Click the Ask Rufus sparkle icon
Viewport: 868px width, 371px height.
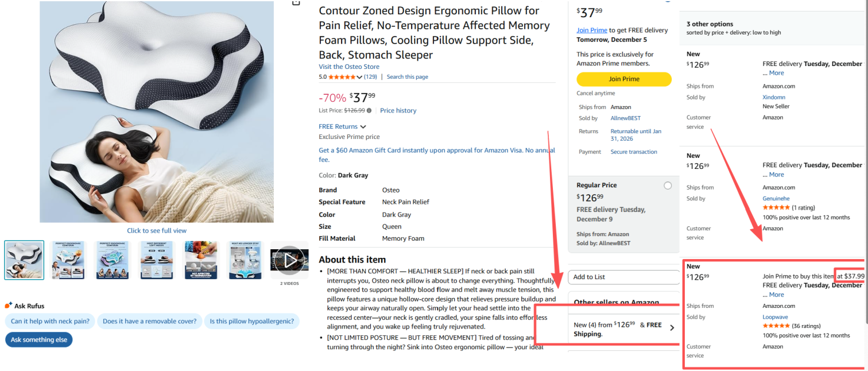(8, 306)
